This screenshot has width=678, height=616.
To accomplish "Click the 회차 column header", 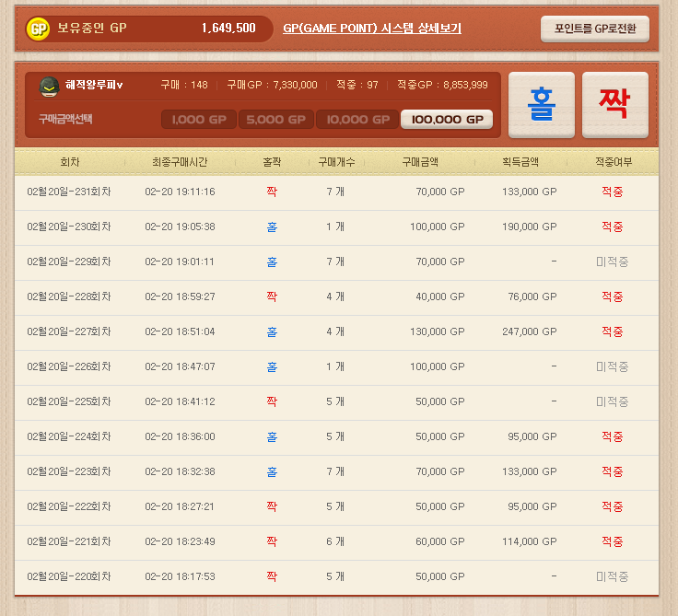I will click(70, 162).
